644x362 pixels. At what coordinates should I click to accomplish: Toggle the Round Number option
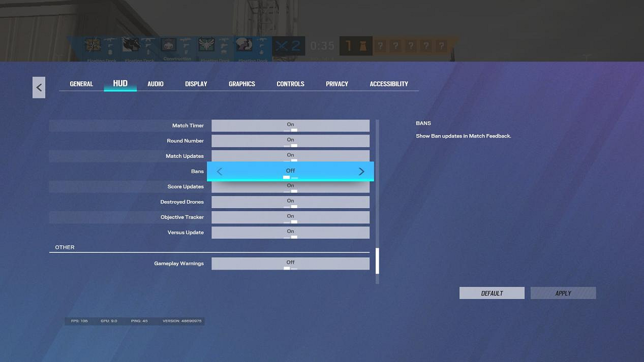coord(290,141)
